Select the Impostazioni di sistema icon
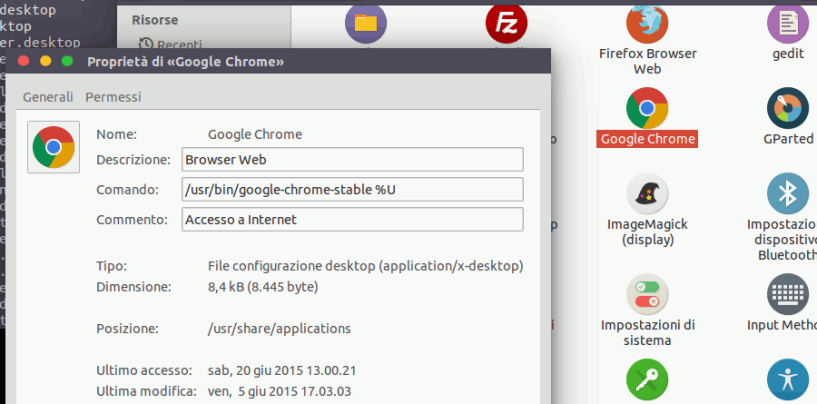 click(x=647, y=295)
